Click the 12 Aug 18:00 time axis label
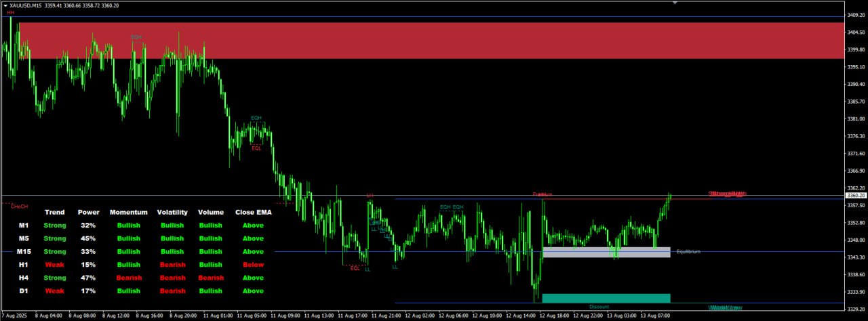868x321 pixels. click(x=554, y=316)
